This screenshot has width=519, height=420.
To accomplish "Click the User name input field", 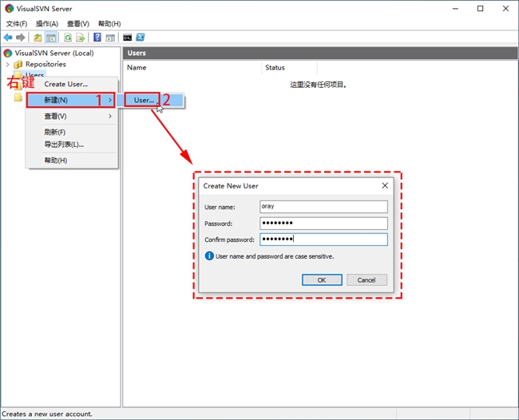I will coord(323,207).
